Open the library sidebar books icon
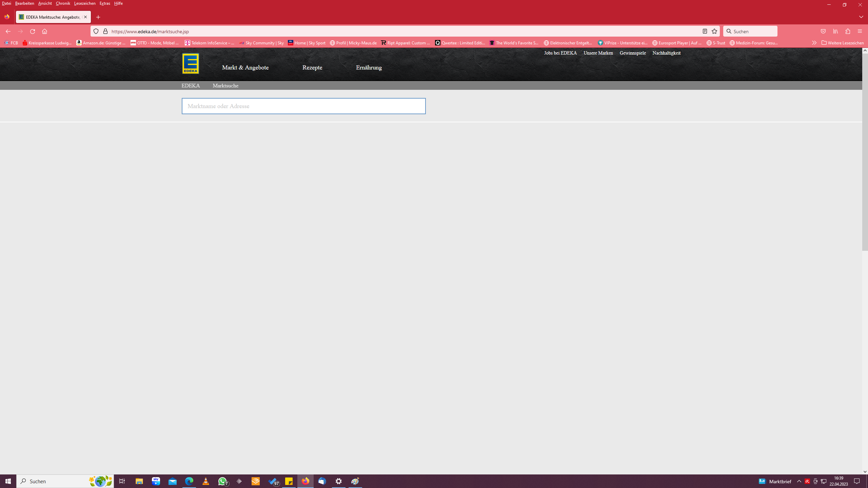Image resolution: width=868 pixels, height=488 pixels. tap(835, 31)
